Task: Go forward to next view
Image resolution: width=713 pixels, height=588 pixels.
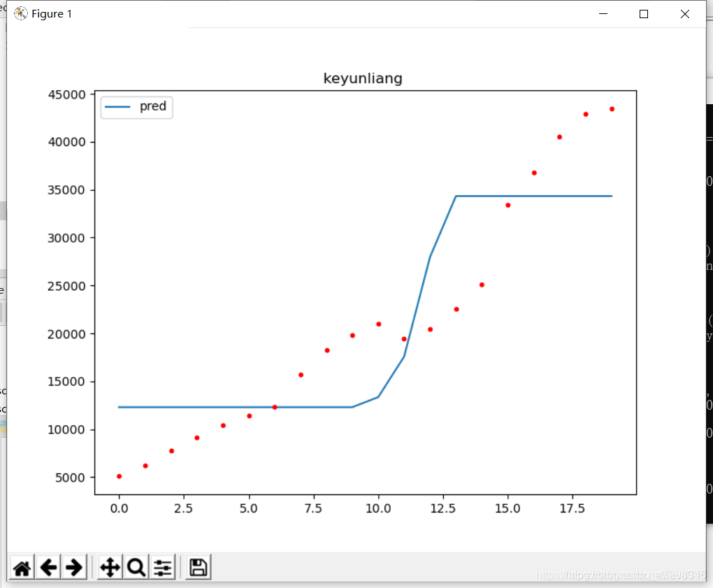Action: pos(74,567)
